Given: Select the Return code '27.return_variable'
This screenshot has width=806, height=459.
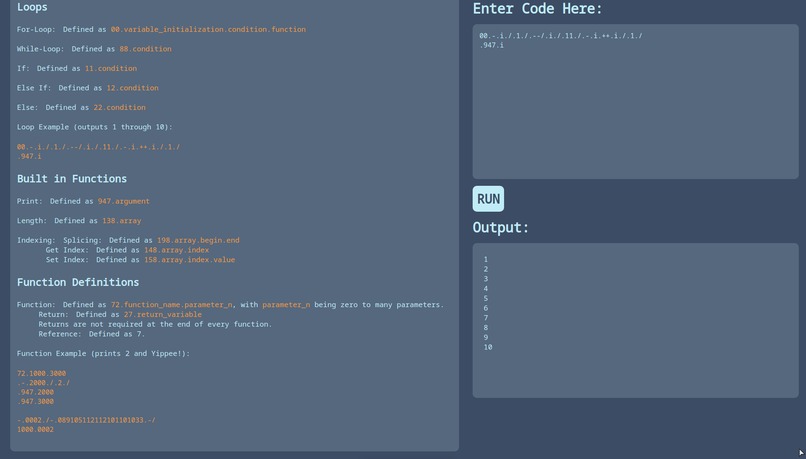Looking at the screenshot, I should pyautogui.click(x=163, y=315).
